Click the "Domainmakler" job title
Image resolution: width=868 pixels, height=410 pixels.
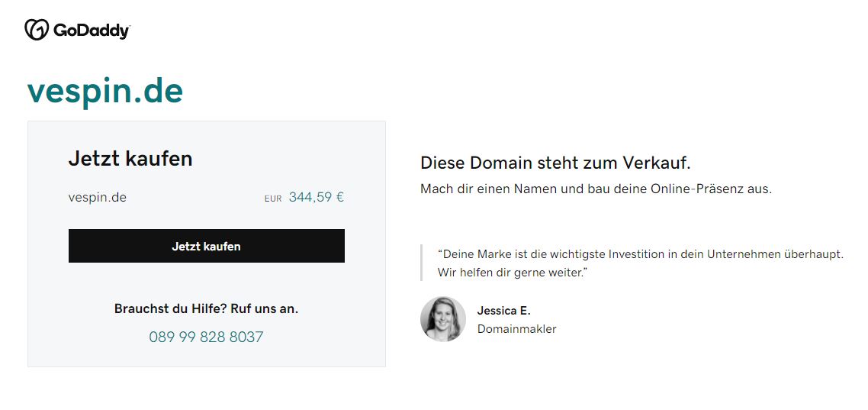point(516,329)
